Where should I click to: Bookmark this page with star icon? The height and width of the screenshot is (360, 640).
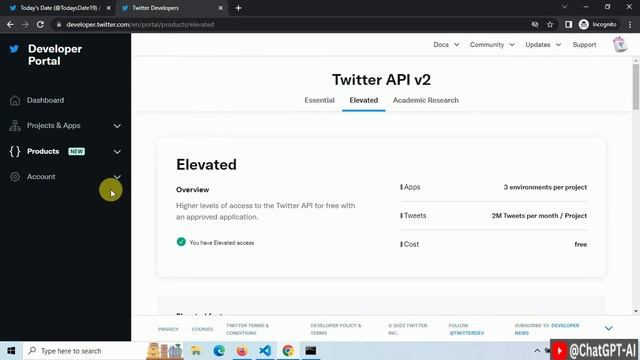coord(550,24)
